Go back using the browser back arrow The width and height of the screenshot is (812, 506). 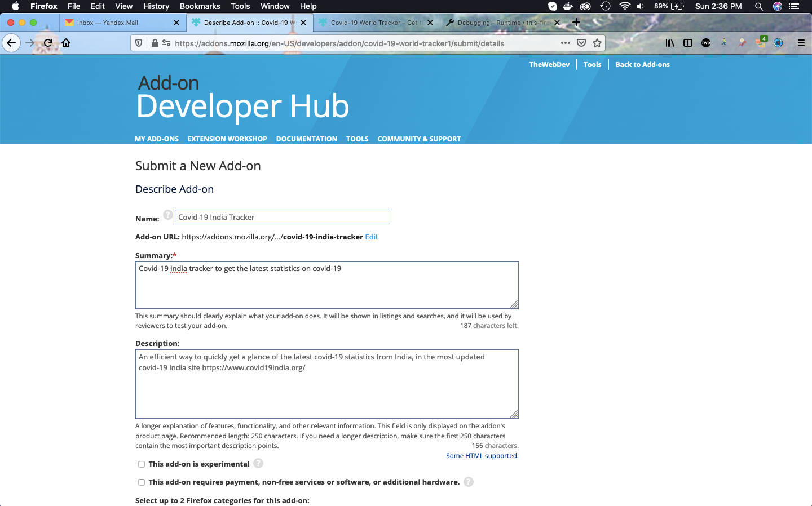tap(11, 43)
